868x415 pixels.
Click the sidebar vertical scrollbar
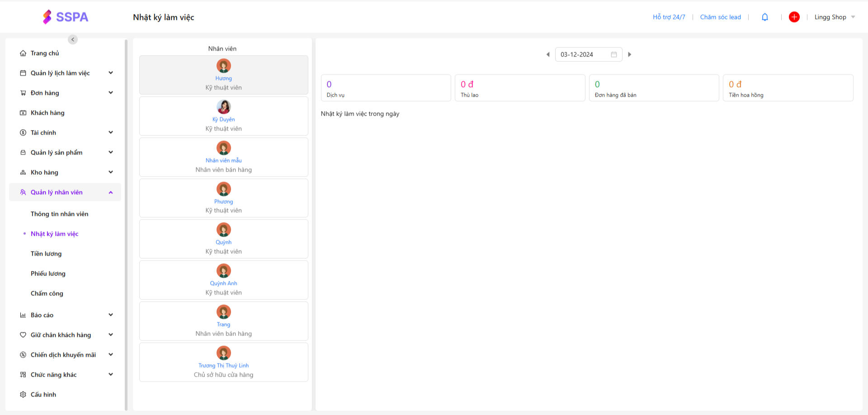[126, 225]
